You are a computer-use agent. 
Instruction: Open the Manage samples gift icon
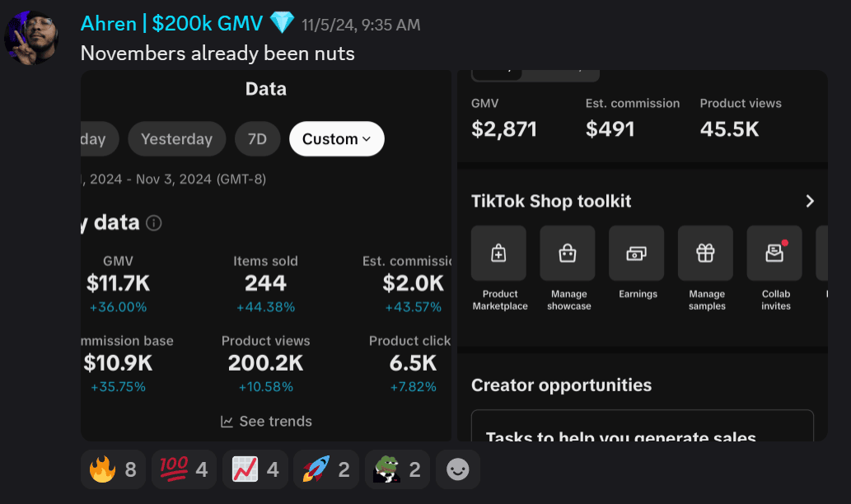(x=705, y=254)
